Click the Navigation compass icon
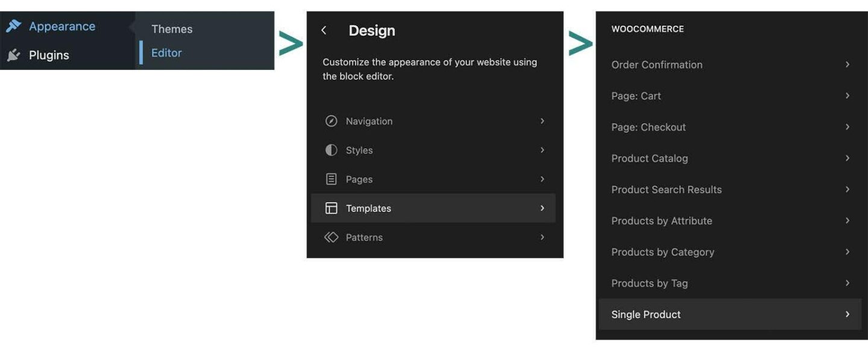Image resolution: width=868 pixels, height=354 pixels. pyautogui.click(x=332, y=121)
